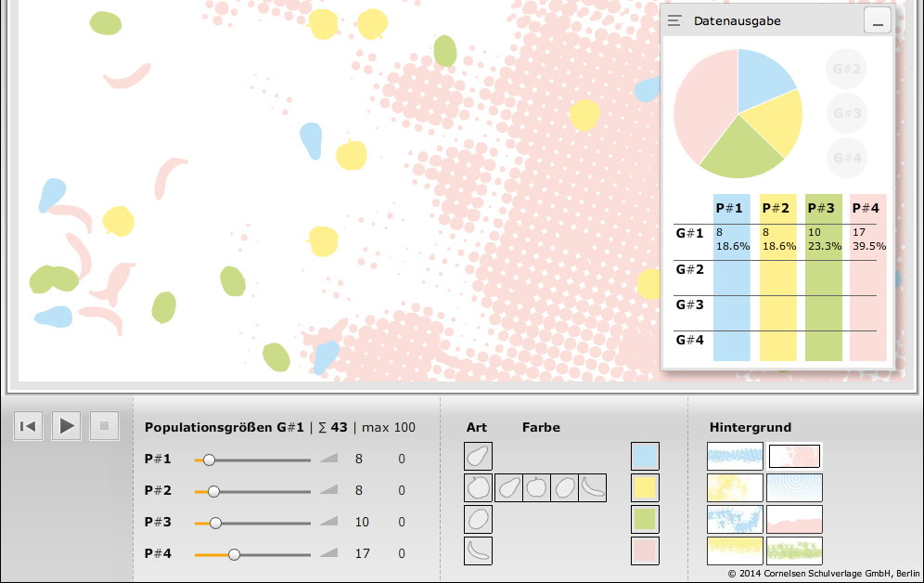
Task: Select the oval shape icon for P#3
Action: (x=478, y=520)
